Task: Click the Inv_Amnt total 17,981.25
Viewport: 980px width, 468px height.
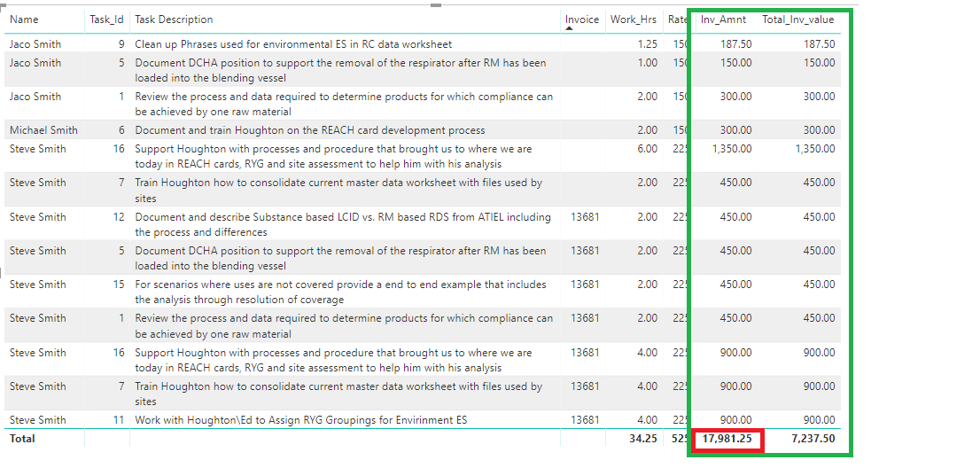Action: click(727, 439)
